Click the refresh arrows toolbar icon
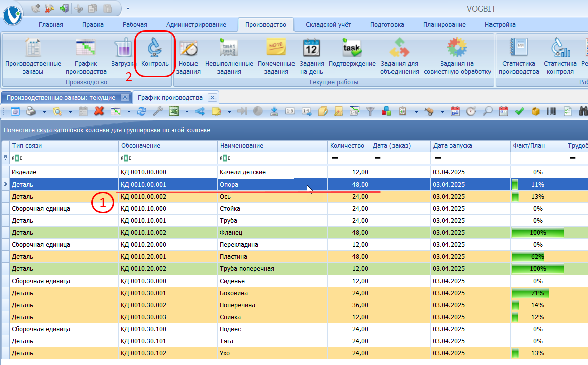 click(142, 111)
